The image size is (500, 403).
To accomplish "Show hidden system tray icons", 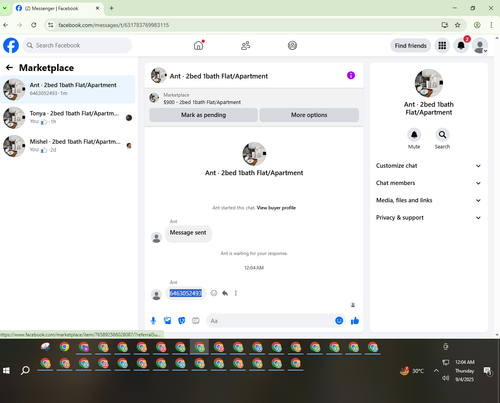I will 436,370.
